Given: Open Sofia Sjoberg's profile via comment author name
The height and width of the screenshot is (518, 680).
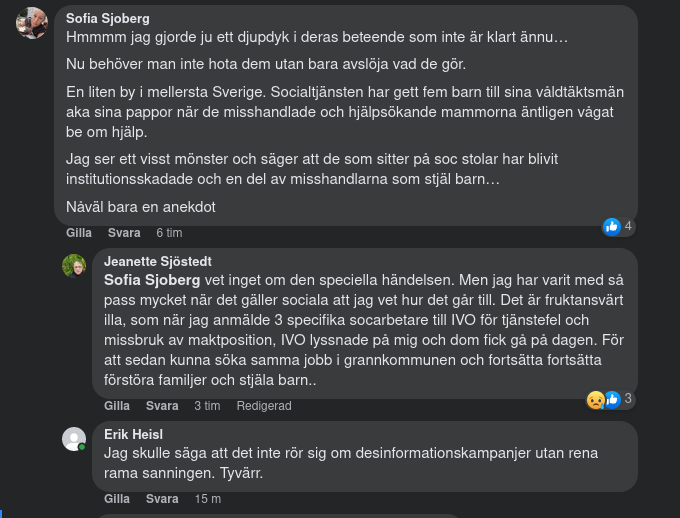Looking at the screenshot, I should pos(110,18).
